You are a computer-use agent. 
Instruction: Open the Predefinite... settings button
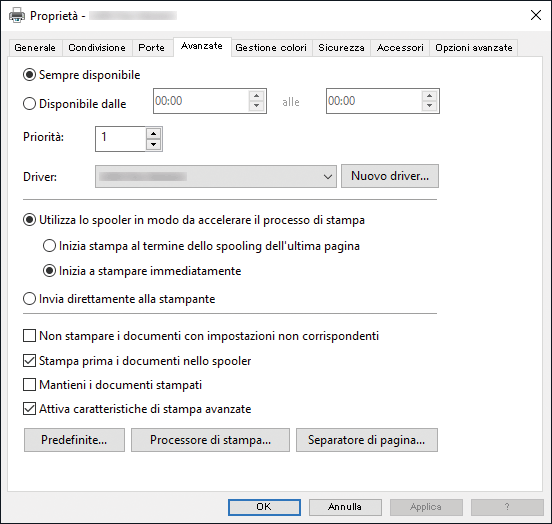coord(74,440)
